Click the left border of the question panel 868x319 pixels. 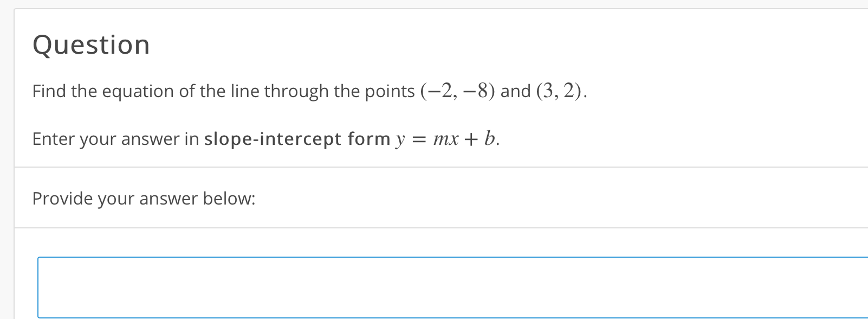[x=14, y=163]
